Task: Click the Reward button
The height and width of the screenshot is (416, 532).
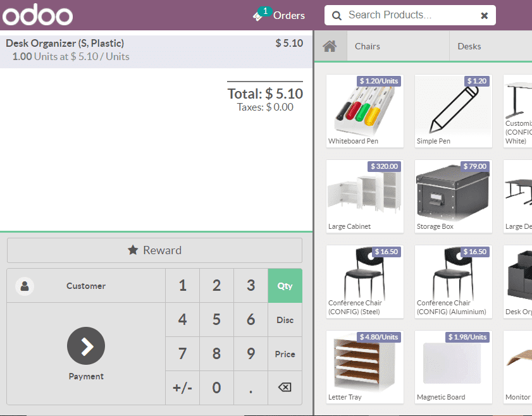Action: (x=154, y=250)
